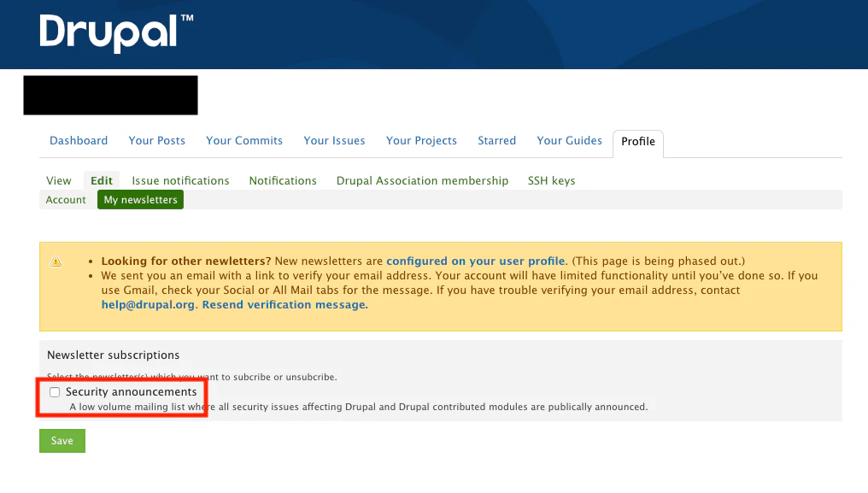Click Resend verification message link
This screenshot has width=868, height=493.
point(284,305)
